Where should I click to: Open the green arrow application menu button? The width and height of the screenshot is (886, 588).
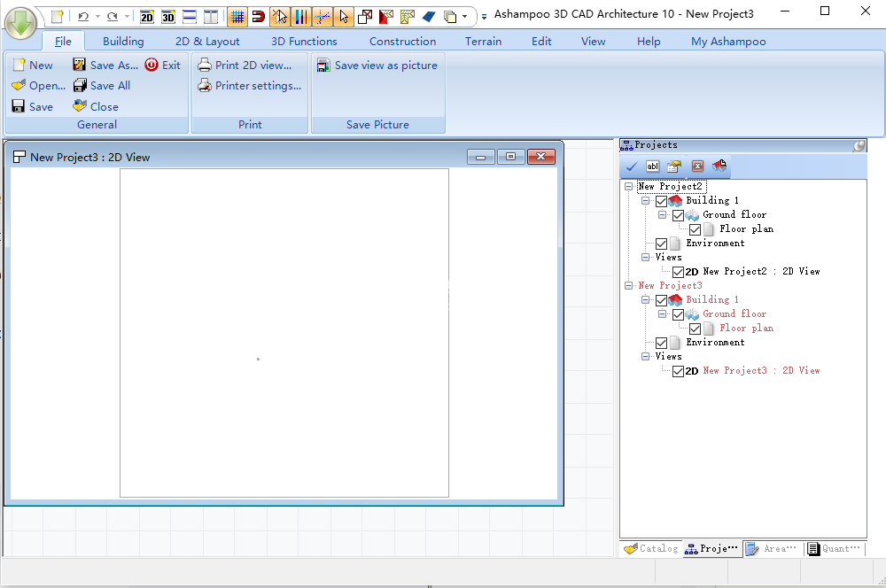21,23
